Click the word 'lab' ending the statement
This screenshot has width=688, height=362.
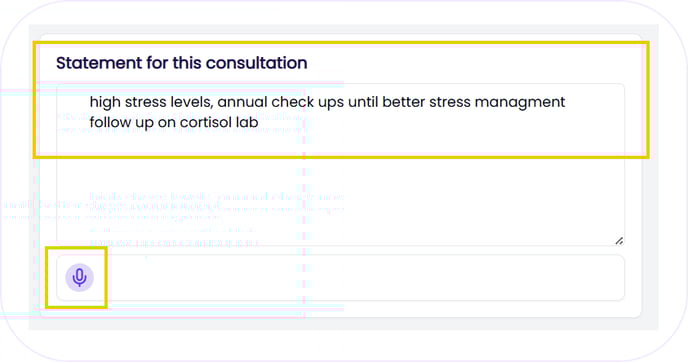247,122
